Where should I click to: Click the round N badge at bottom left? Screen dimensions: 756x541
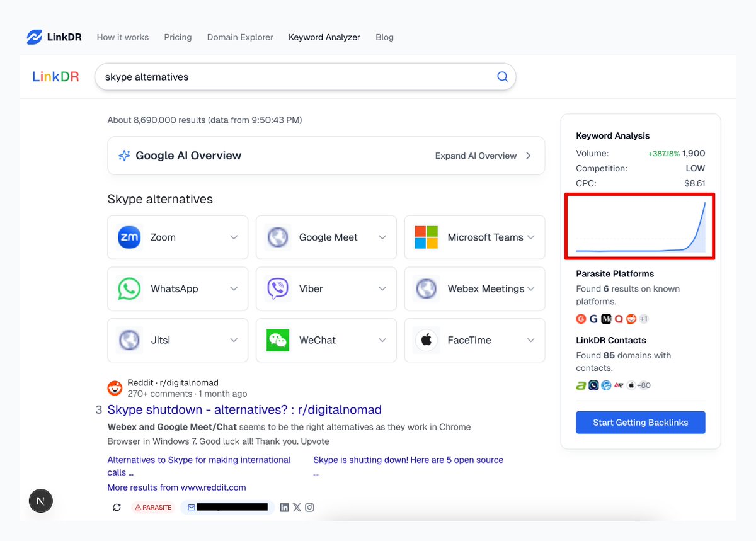click(x=41, y=501)
